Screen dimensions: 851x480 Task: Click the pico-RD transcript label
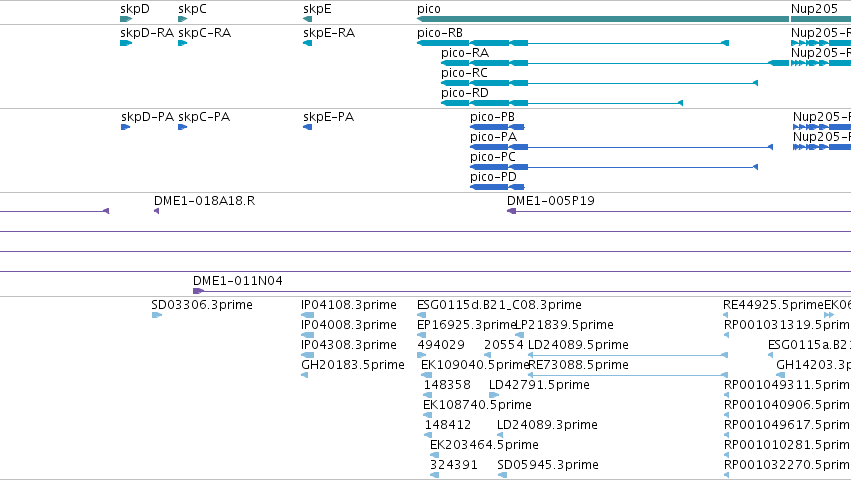click(x=465, y=93)
